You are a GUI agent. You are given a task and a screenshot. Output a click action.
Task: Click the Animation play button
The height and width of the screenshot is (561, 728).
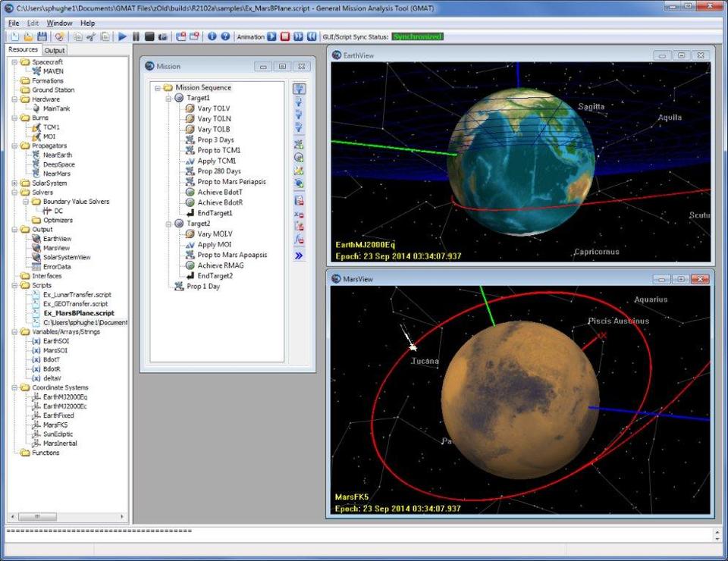[x=271, y=36]
